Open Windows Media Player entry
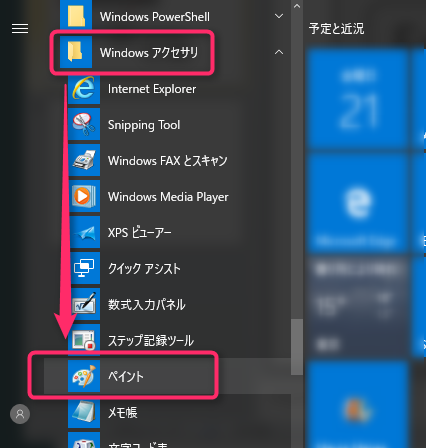The height and width of the screenshot is (448, 426). click(x=168, y=197)
